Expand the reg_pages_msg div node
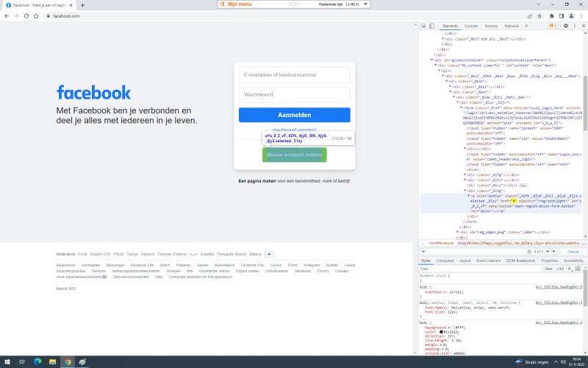The height and width of the screenshot is (368, 588). click(457, 232)
